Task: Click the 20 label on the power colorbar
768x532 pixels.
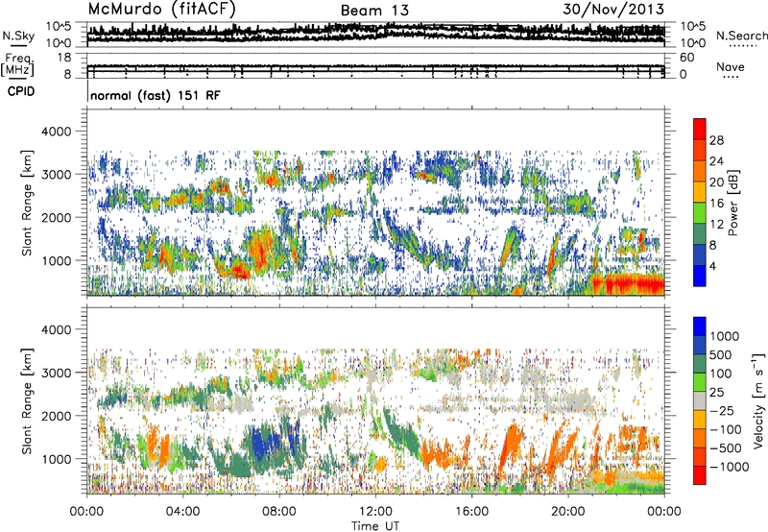Action: 716,182
